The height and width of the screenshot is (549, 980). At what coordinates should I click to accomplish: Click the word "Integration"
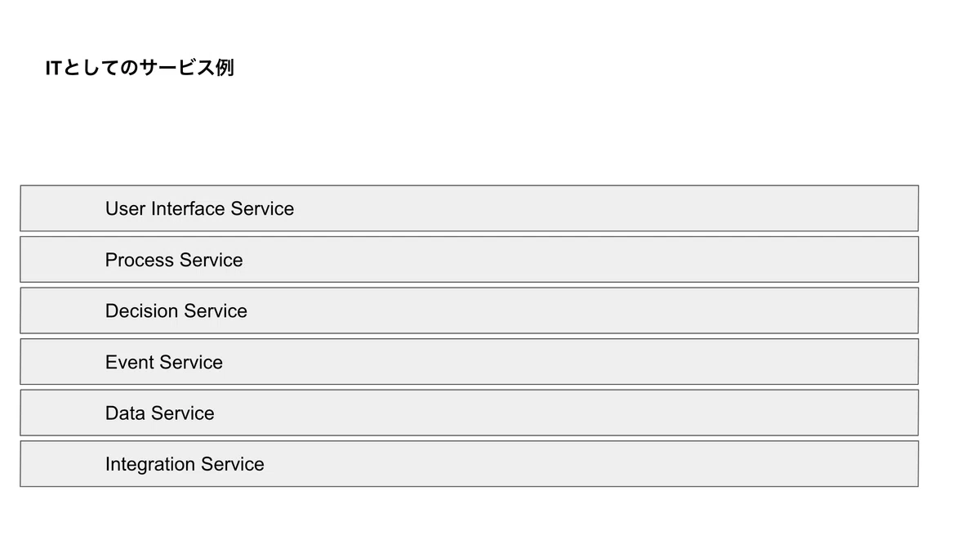coord(150,465)
